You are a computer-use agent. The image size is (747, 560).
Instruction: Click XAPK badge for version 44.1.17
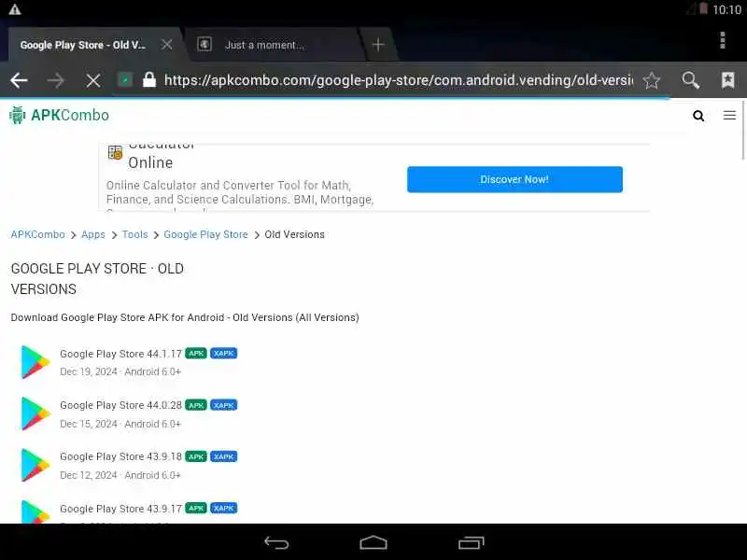[223, 354]
